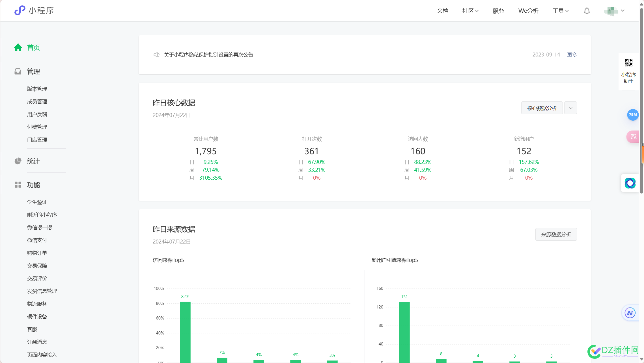Open the 社区 dropdown menu
This screenshot has width=644, height=363.
click(470, 11)
